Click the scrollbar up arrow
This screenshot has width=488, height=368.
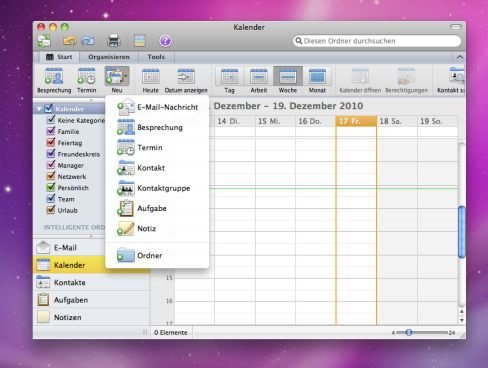pyautogui.click(x=462, y=312)
